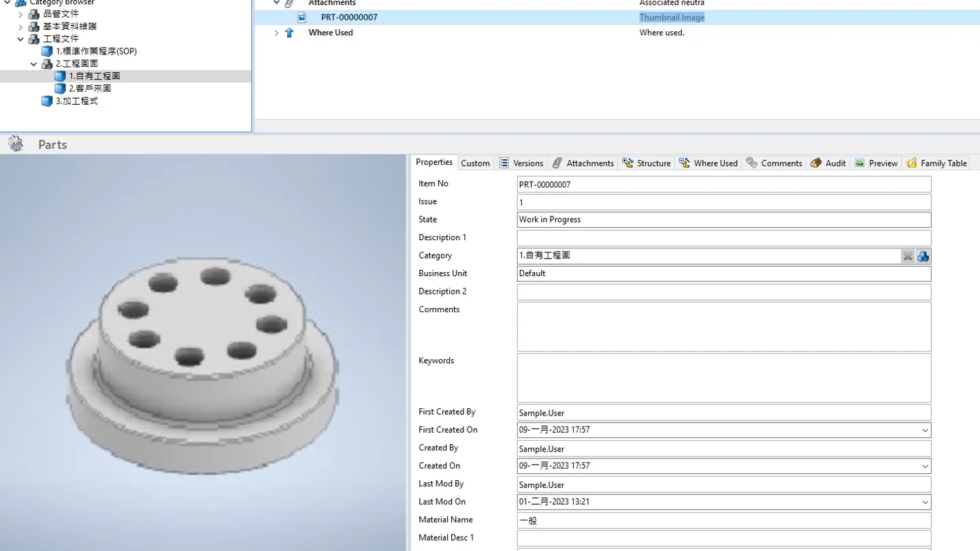Expand the Where Used row
The height and width of the screenshot is (551, 980).
276,33
